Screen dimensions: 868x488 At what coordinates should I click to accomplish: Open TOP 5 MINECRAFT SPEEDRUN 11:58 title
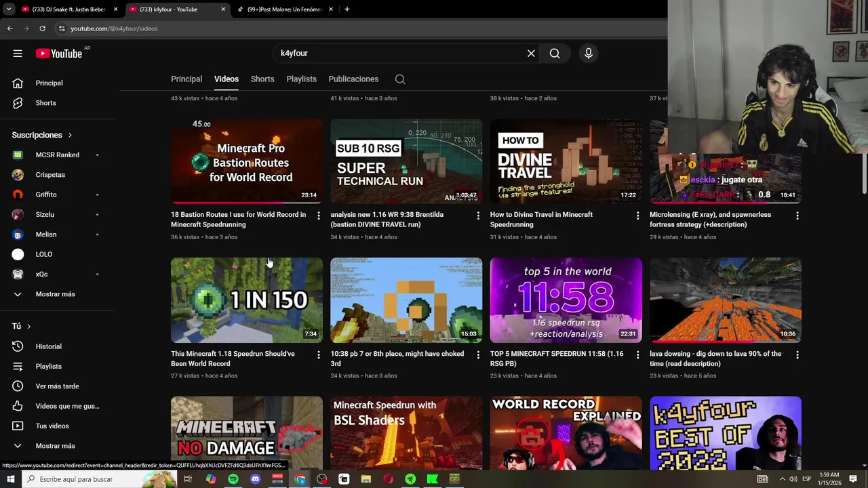point(557,359)
